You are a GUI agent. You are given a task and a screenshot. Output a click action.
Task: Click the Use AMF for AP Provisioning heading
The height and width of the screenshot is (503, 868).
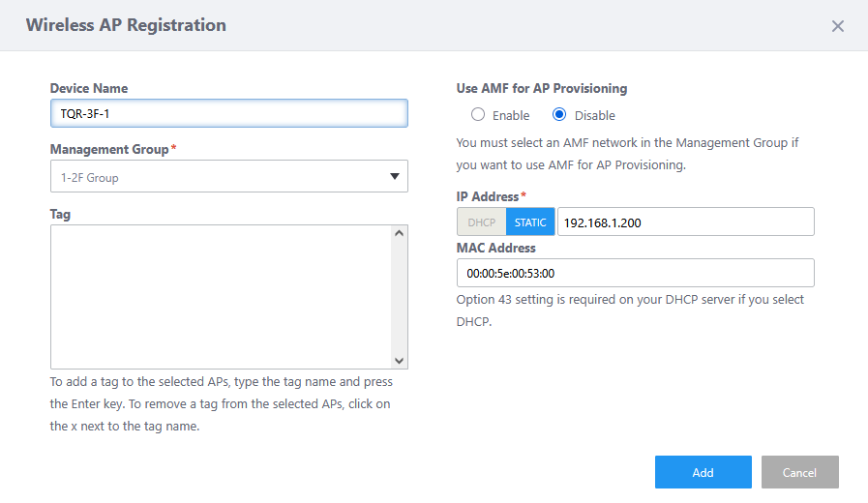(x=542, y=88)
